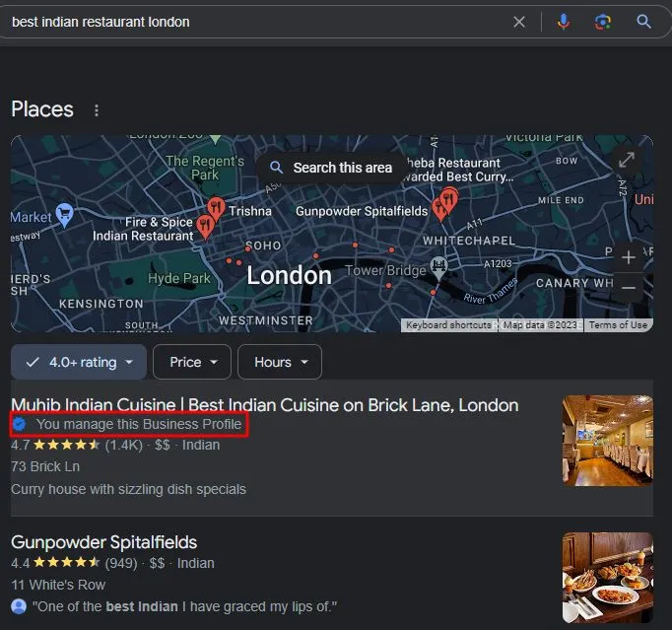Click 'Curry house with sizzling dish specials'
This screenshot has width=672, height=630.
[x=128, y=489]
